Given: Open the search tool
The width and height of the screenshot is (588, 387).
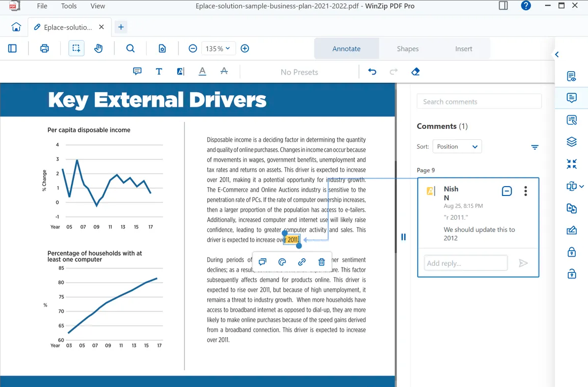Looking at the screenshot, I should tap(130, 48).
